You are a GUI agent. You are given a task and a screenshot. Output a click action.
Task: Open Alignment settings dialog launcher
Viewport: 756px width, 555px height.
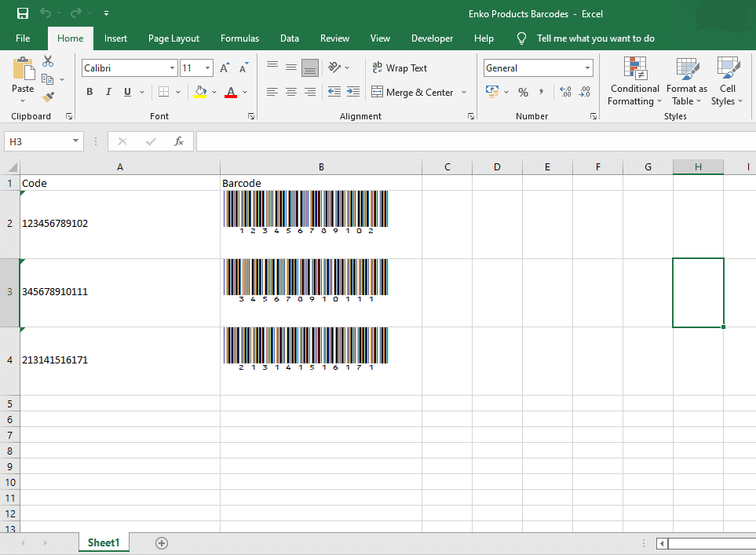click(471, 116)
